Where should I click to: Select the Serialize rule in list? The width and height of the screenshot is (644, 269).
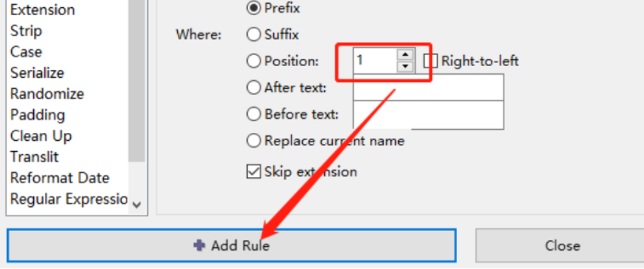pyautogui.click(x=37, y=73)
